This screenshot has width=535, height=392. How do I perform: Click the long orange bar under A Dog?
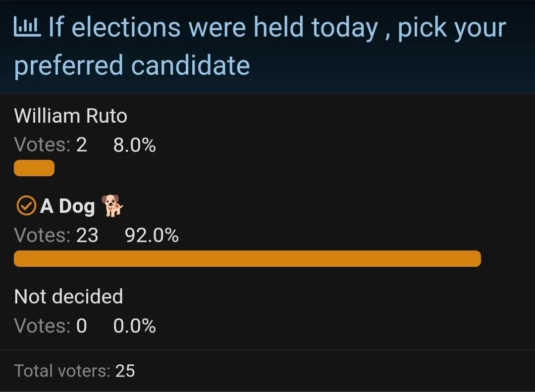click(247, 259)
